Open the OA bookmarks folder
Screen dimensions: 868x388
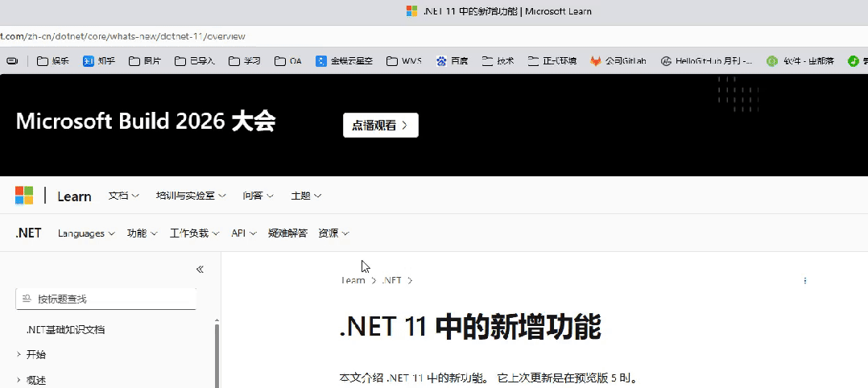click(288, 61)
